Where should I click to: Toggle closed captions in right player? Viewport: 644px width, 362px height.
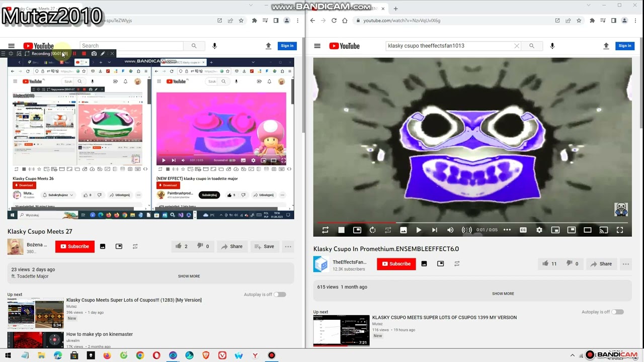coord(523,230)
